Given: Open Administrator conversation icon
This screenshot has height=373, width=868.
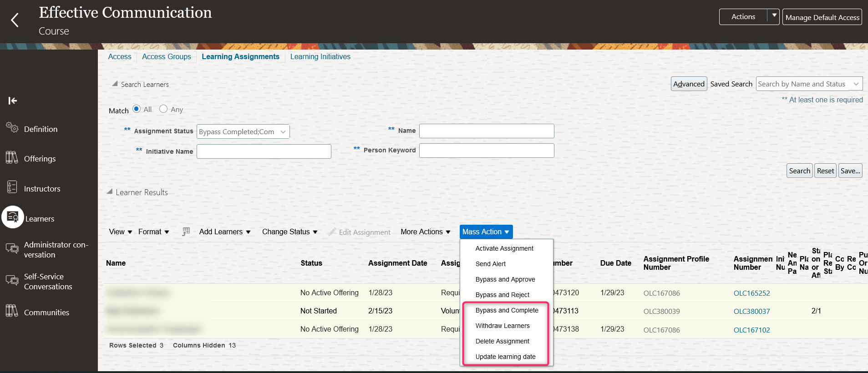Looking at the screenshot, I should coord(12,248).
